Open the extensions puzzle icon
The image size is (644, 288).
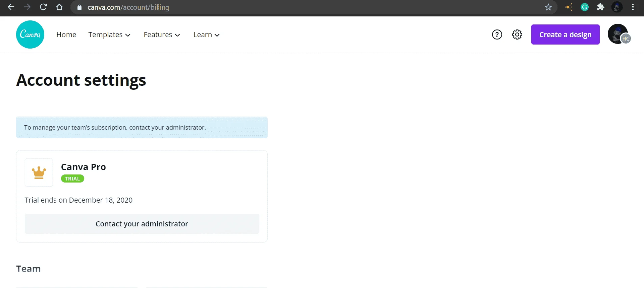point(601,7)
